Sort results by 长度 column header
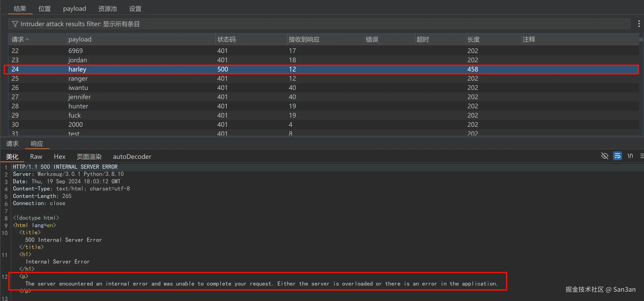 [x=473, y=39]
